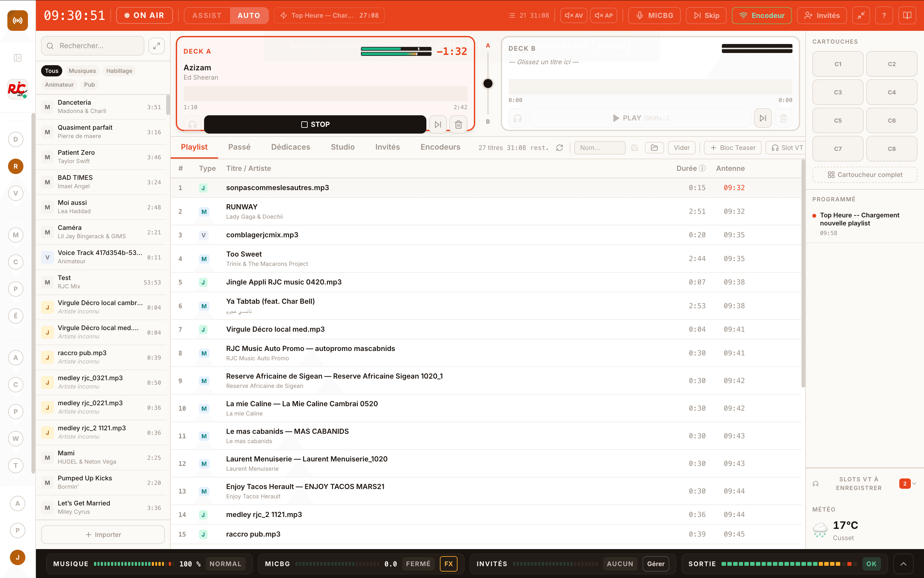
Task: Expand Slots VT à enregistrer dropdown
Action: [914, 484]
